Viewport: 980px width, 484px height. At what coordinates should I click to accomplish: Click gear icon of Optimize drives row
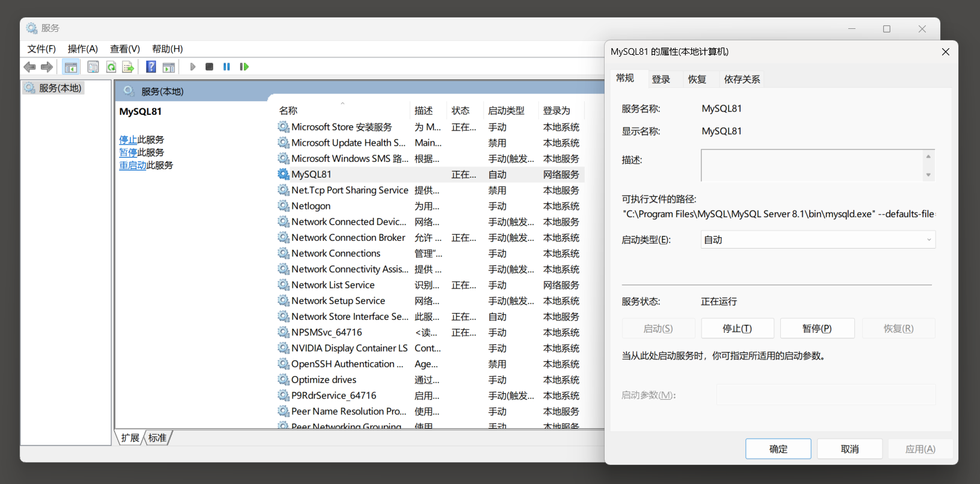(x=283, y=380)
